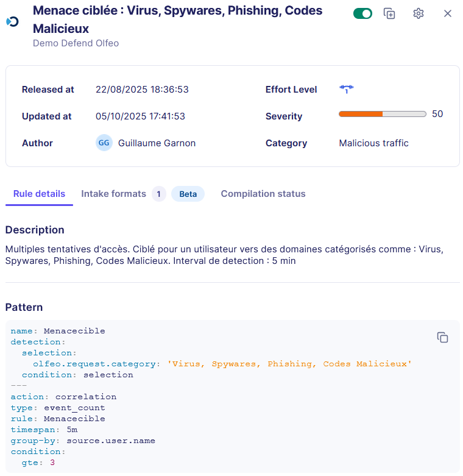Disable the rule with the green toggle
Screen dimensions: 463x476
[x=362, y=13]
